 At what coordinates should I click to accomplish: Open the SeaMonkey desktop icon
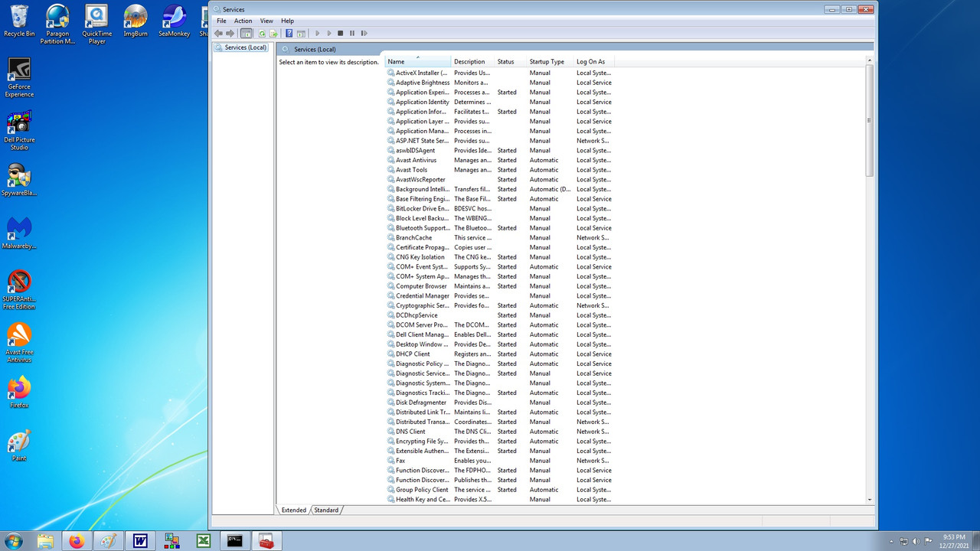tap(175, 21)
